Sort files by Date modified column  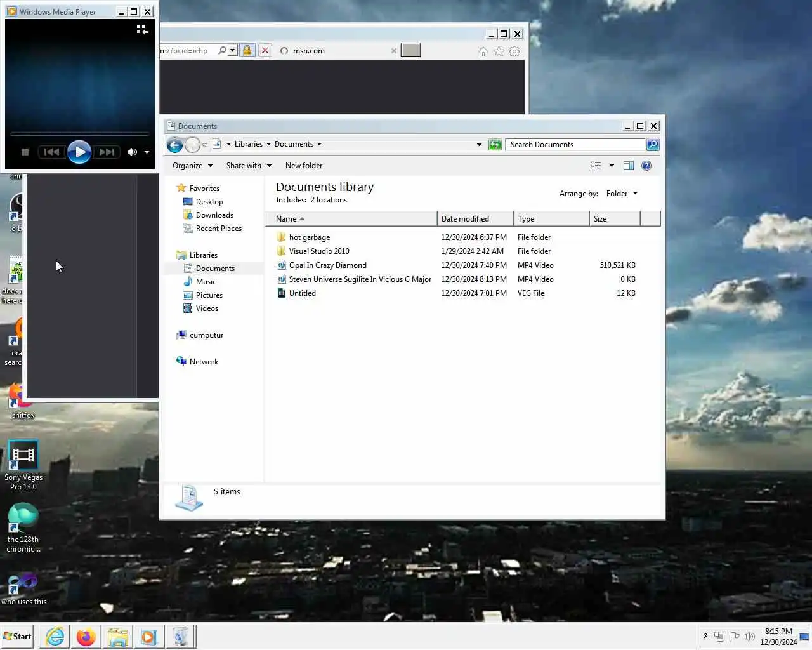point(475,219)
